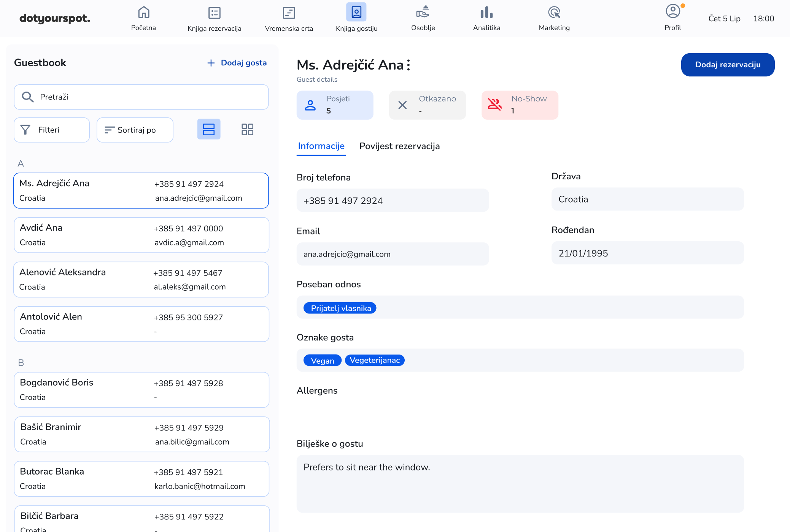
Task: Click the Dodaj rezervaciju button
Action: click(727, 65)
